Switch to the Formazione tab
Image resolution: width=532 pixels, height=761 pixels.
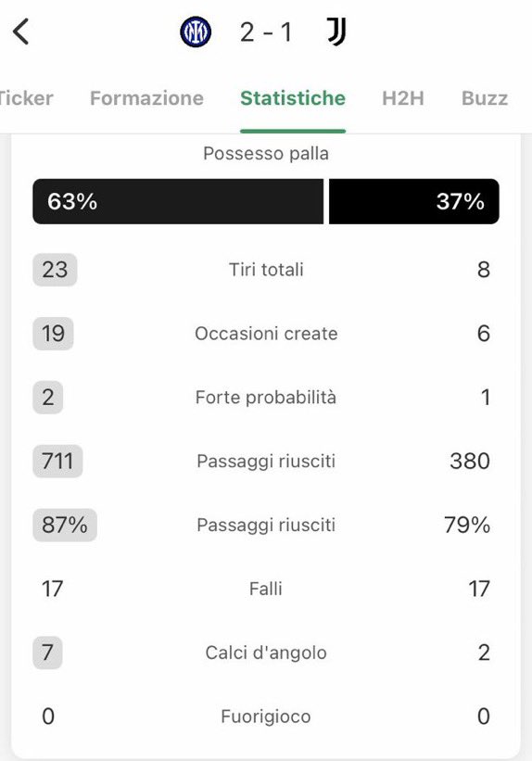click(x=146, y=98)
